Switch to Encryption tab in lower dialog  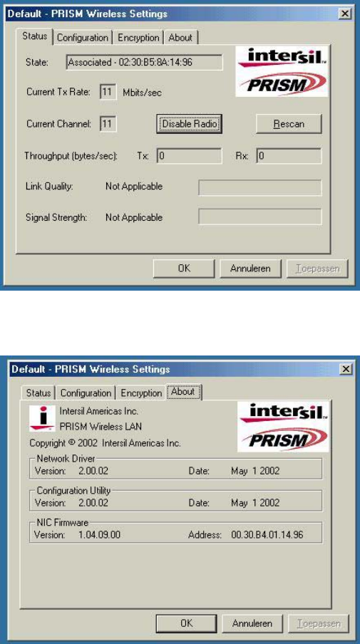click(x=141, y=393)
